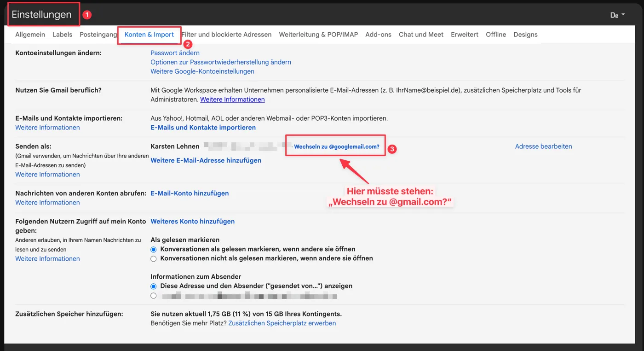Image resolution: width=644 pixels, height=351 pixels.
Task: Open Filter und blockierte Adressen tab
Action: 226,35
